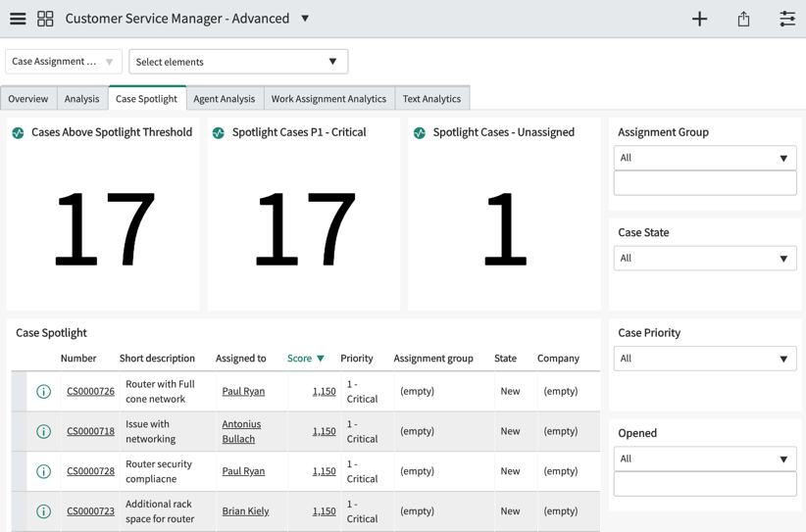Open the Assignment Group All dropdown

(705, 158)
